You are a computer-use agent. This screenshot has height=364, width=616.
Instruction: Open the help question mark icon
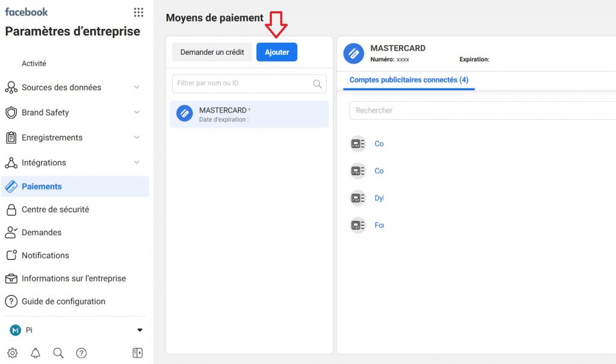point(81,353)
